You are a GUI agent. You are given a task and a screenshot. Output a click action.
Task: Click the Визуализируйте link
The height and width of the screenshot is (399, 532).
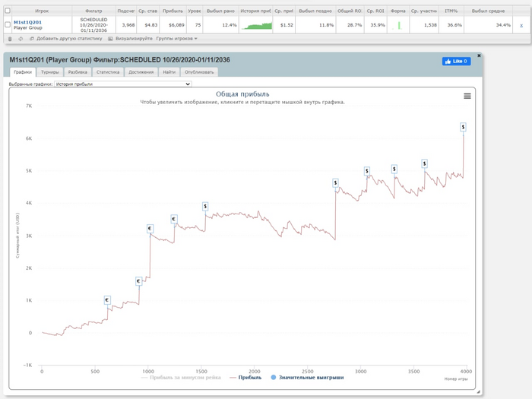pyautogui.click(x=134, y=39)
